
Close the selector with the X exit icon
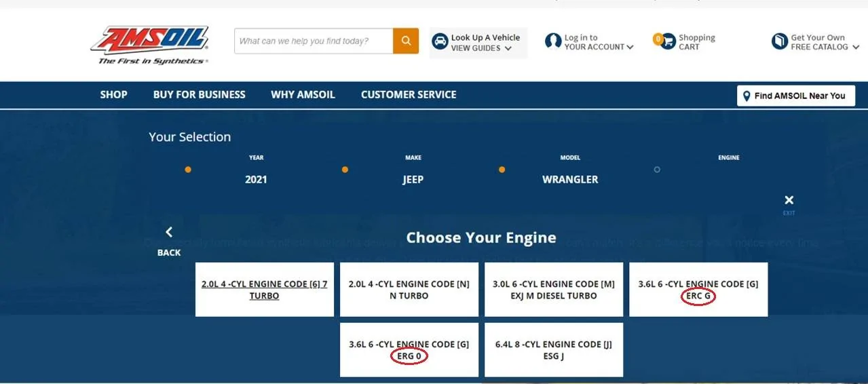click(789, 200)
